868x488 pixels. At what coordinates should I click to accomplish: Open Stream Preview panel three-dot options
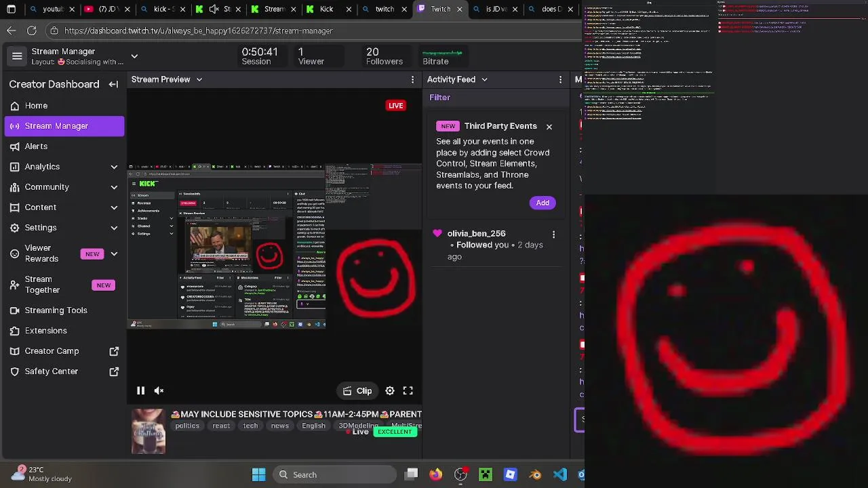(412, 79)
